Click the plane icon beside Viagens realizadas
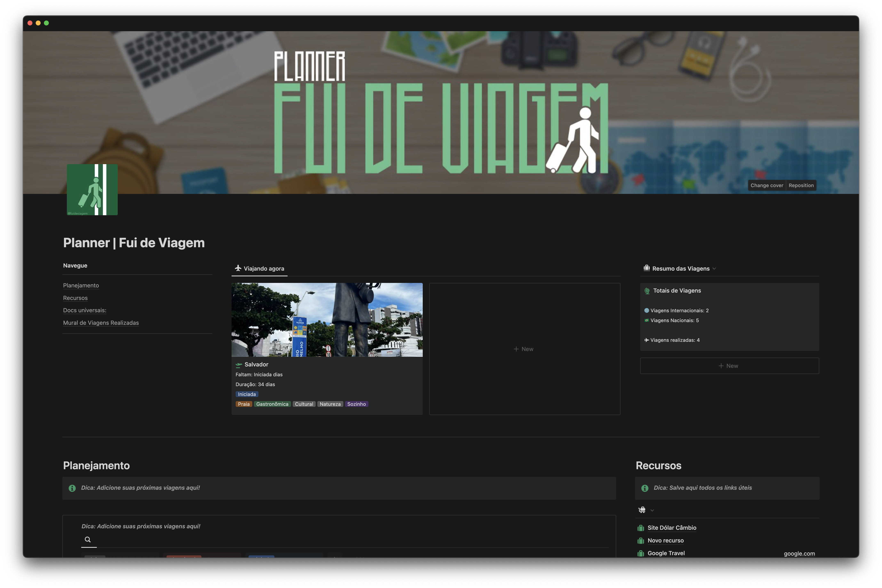This screenshot has width=882, height=588. (647, 340)
